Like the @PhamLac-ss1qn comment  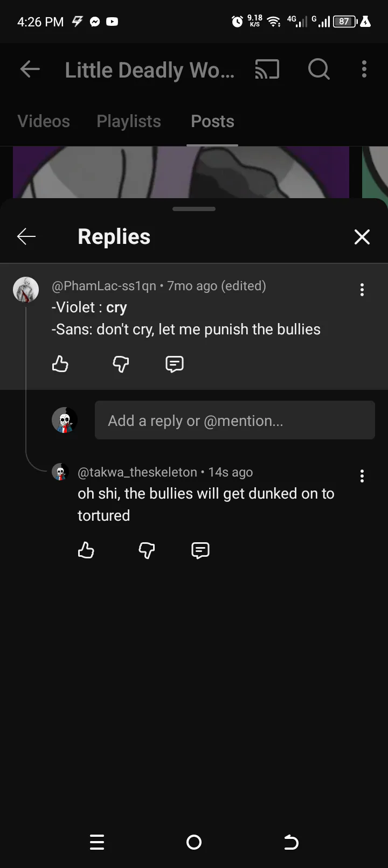(60, 365)
